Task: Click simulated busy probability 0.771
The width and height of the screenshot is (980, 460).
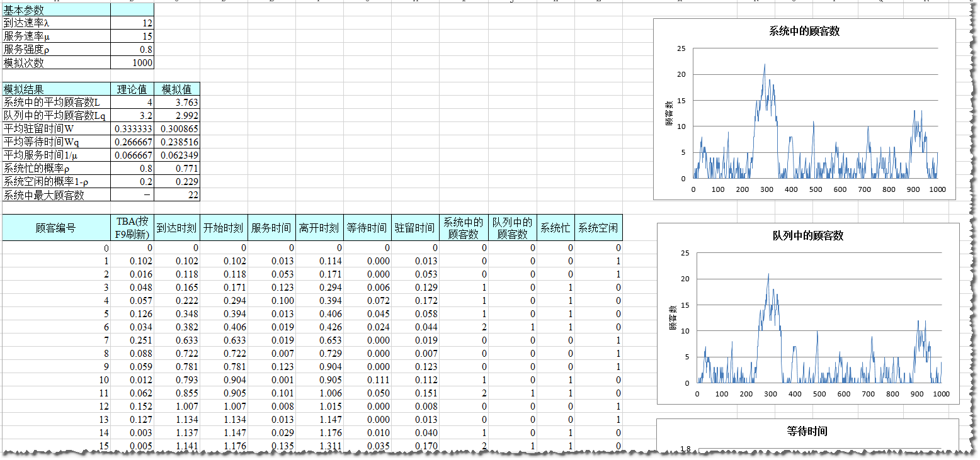Action: coord(177,169)
